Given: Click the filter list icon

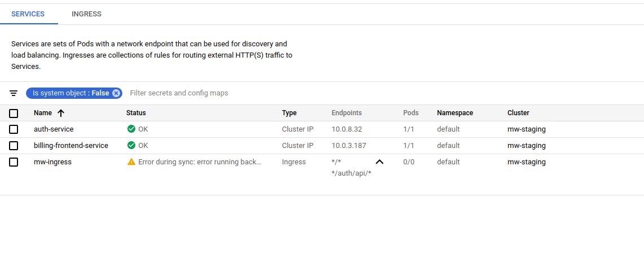Looking at the screenshot, I should (x=14, y=93).
